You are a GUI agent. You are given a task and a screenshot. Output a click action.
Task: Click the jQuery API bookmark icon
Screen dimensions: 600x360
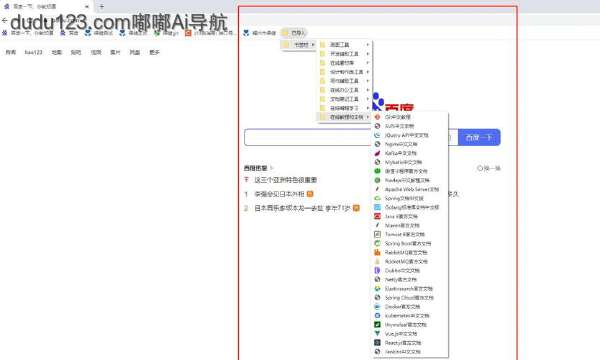point(377,135)
